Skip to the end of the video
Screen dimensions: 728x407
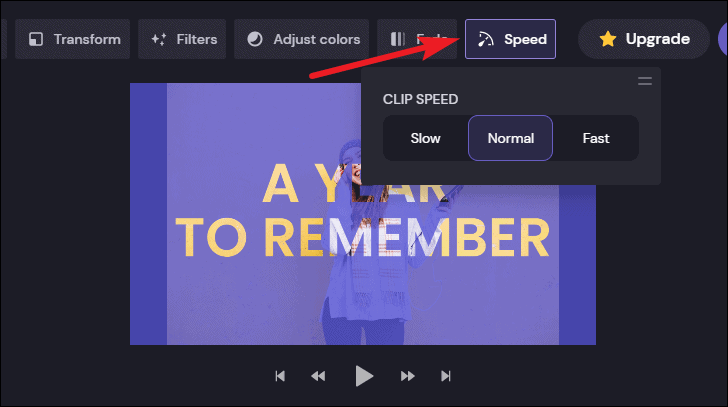tap(446, 376)
